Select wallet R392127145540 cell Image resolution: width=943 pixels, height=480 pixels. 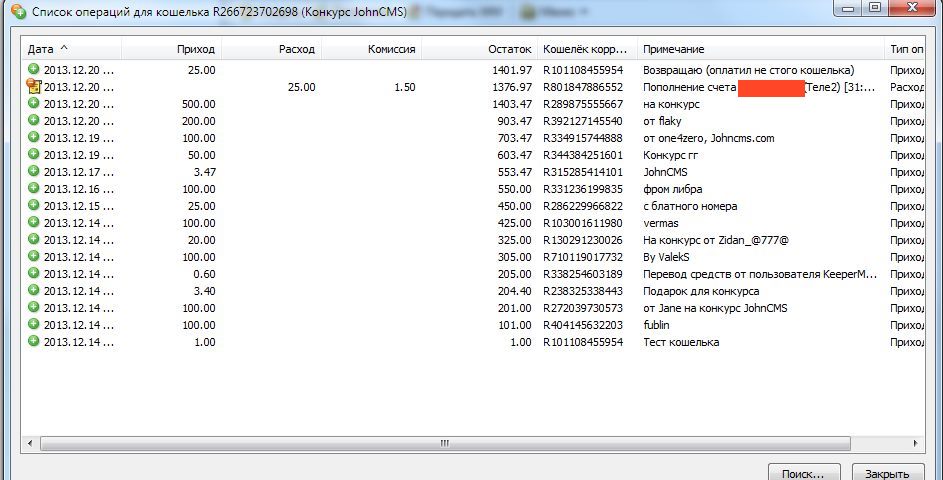583,121
